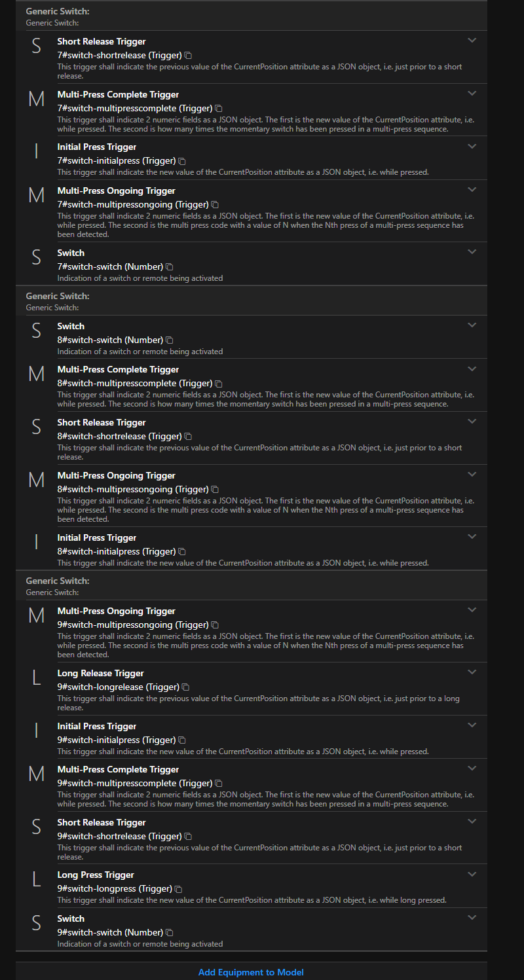The image size is (524, 980).
Task: Click the 9#switch-longpress channel L letter avatar
Action: [x=37, y=880]
